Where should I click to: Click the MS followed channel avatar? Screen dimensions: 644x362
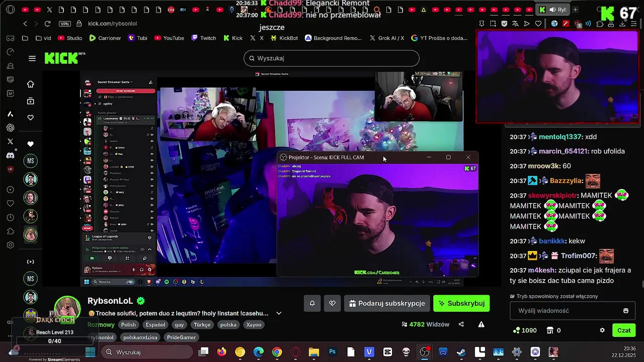(30, 161)
